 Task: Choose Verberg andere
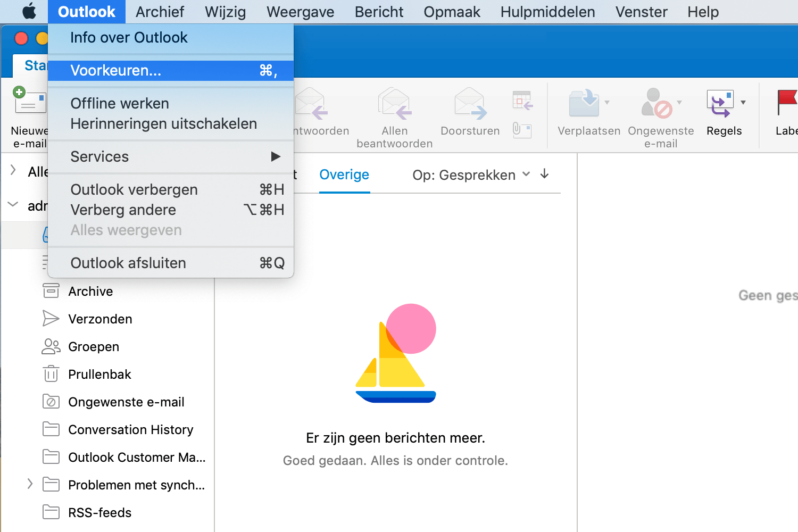171,210
